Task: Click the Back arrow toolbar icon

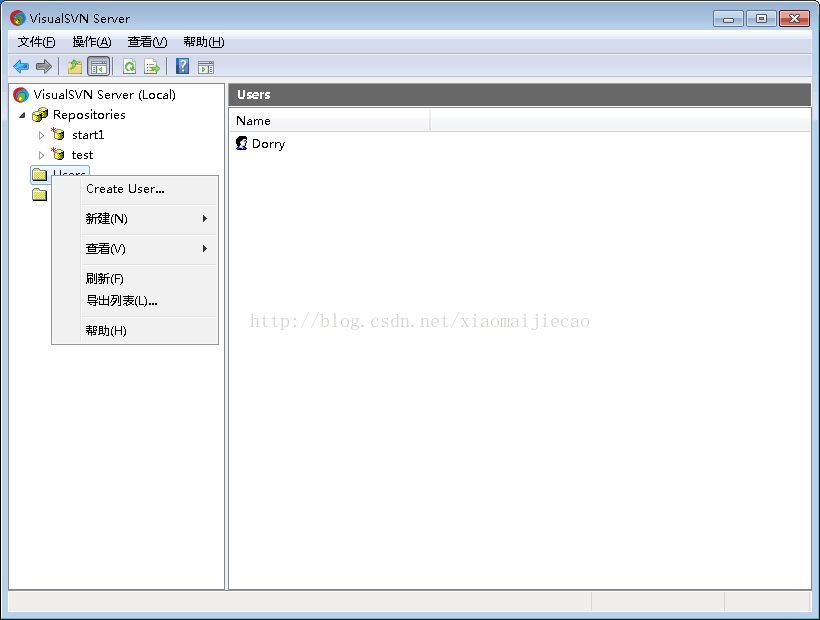Action: [21, 66]
